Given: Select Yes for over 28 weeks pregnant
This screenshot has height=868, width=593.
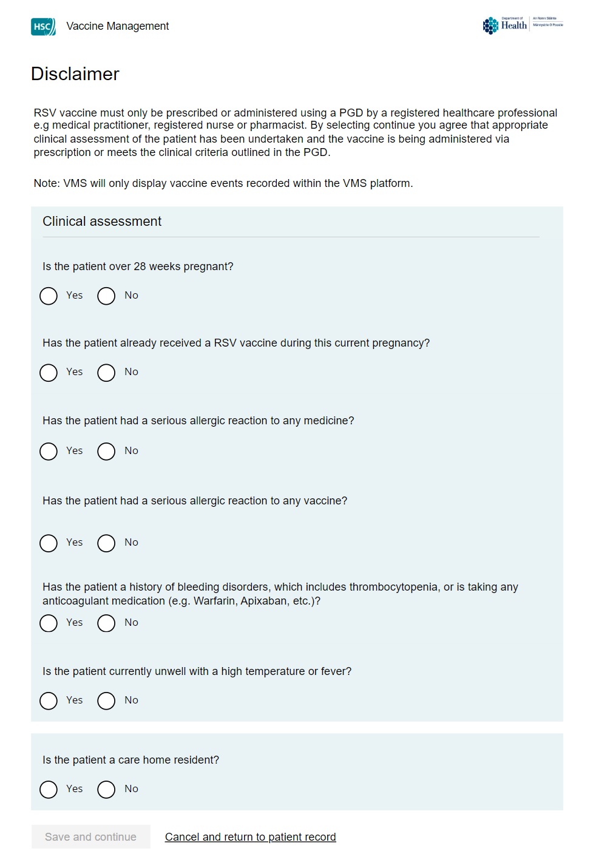Looking at the screenshot, I should [x=49, y=296].
